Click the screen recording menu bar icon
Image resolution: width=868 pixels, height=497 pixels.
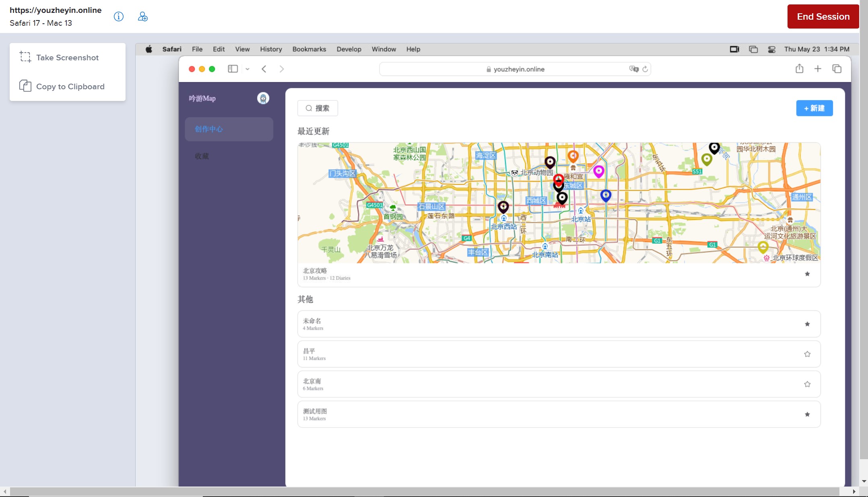coord(734,49)
